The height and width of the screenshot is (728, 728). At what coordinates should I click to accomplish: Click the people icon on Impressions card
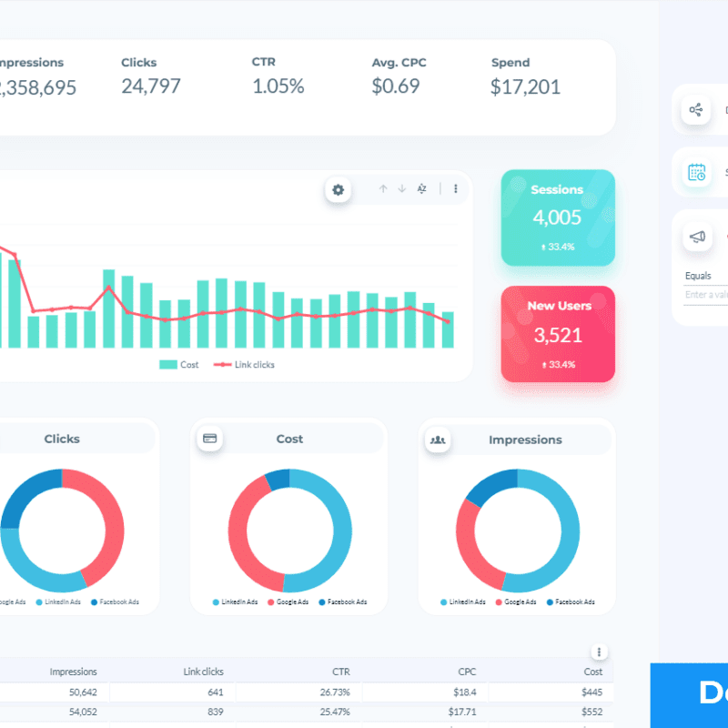tap(438, 440)
